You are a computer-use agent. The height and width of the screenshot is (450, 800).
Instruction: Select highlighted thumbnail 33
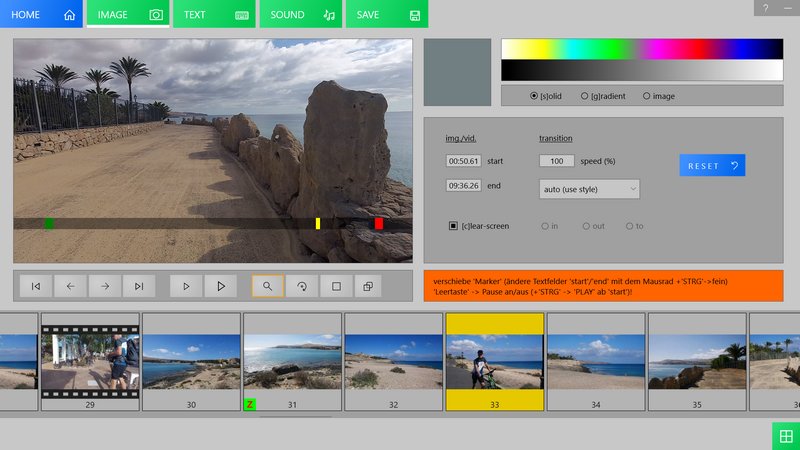point(495,362)
